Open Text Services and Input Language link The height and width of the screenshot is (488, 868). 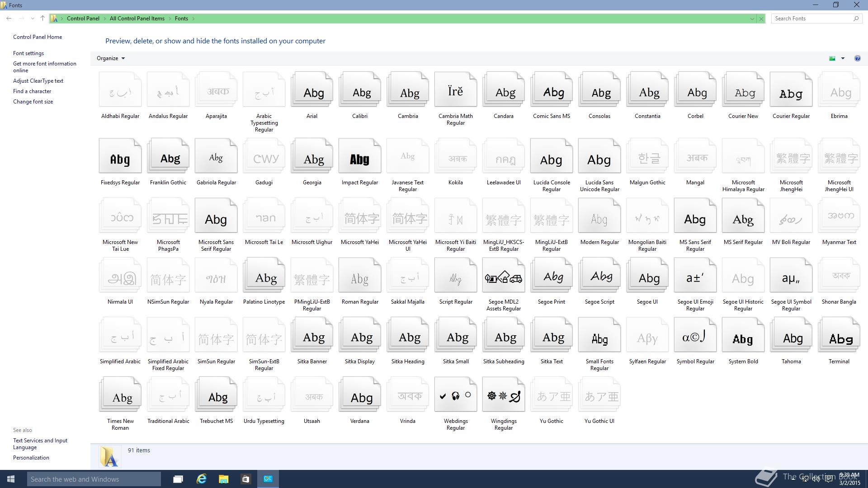tap(40, 444)
